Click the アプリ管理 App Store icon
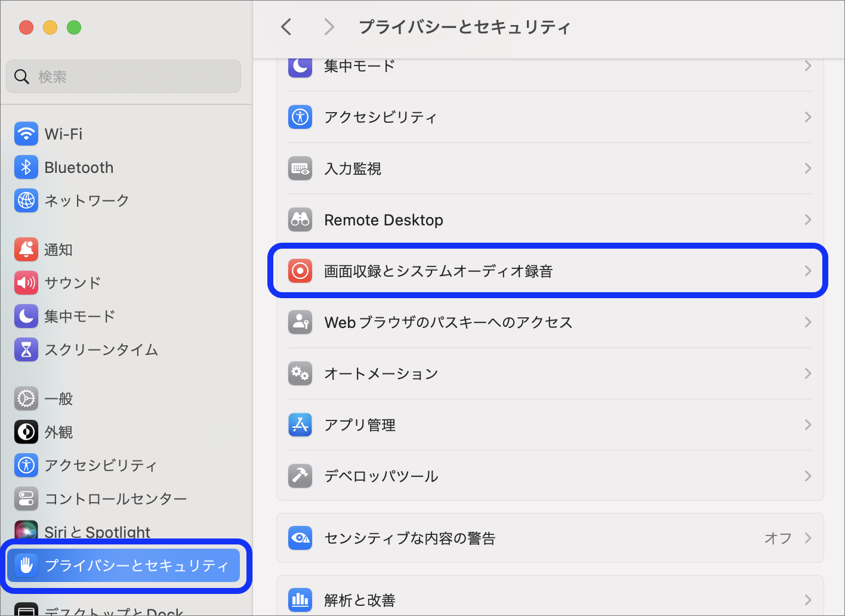This screenshot has height=616, width=845. 300,425
